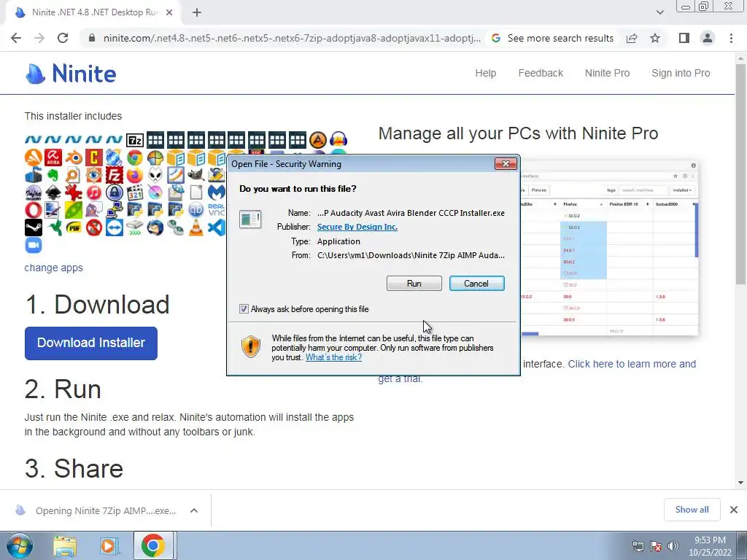This screenshot has width=747, height=560.
Task: Open a new browser tab
Action: tap(197, 12)
